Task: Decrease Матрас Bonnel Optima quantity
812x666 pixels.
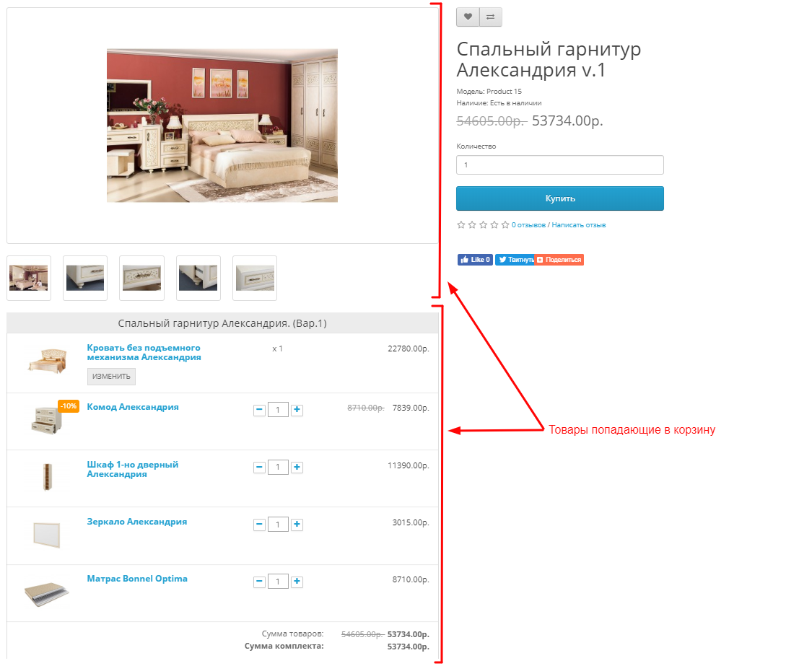Action: coord(259,582)
